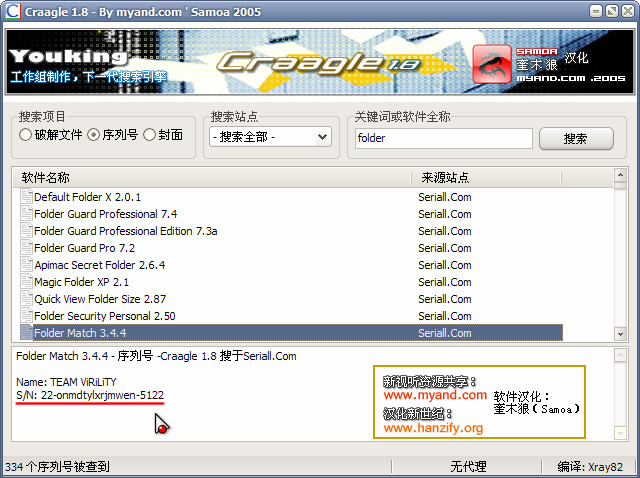Click document icon beside Folder Match 3.4.4

27,333
